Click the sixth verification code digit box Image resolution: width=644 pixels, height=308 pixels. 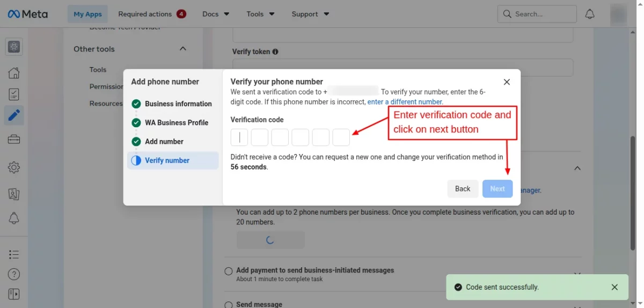click(341, 137)
